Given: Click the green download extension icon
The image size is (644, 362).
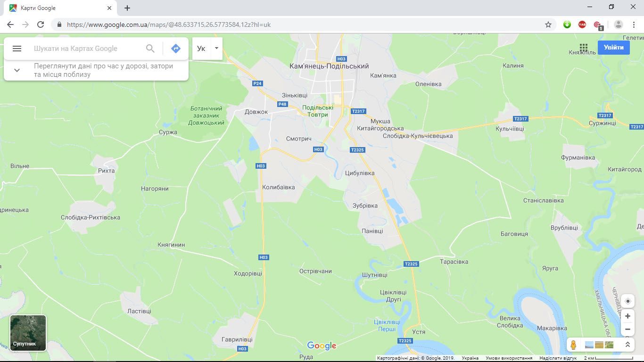Looking at the screenshot, I should (x=567, y=25).
